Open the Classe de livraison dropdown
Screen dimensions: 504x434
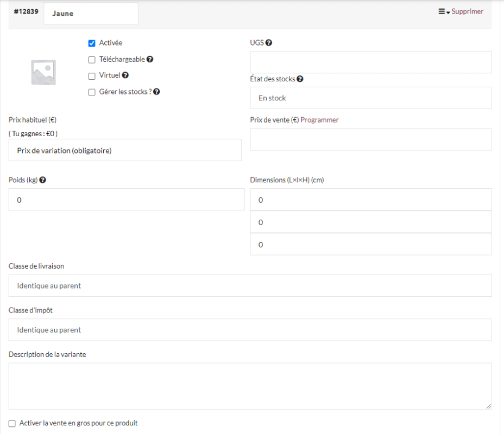point(250,286)
